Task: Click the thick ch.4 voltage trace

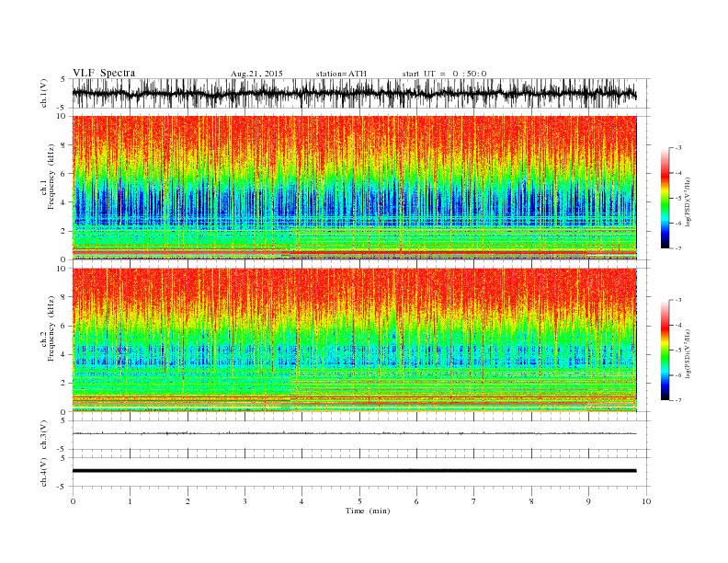Action: [354, 471]
